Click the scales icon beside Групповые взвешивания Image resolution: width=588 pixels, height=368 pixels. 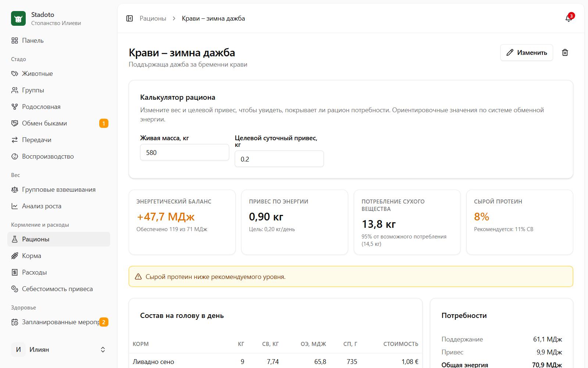[15, 190]
